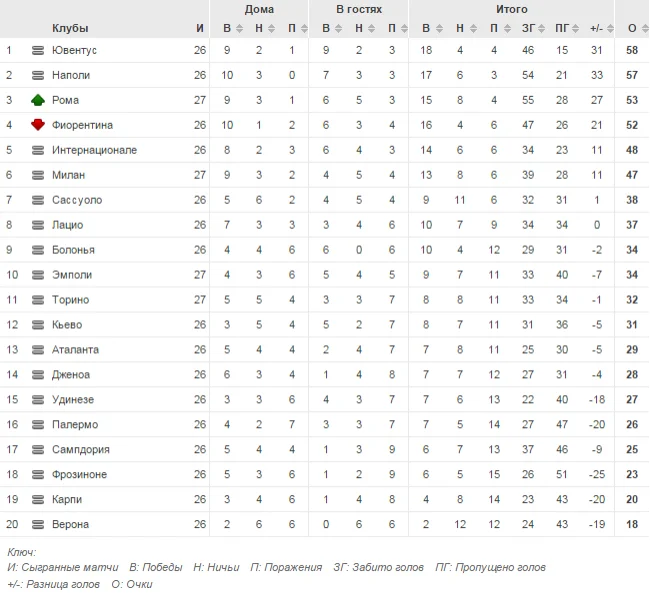Open the Фрозиноне club link
The width and height of the screenshot is (650, 598).
coord(79,475)
